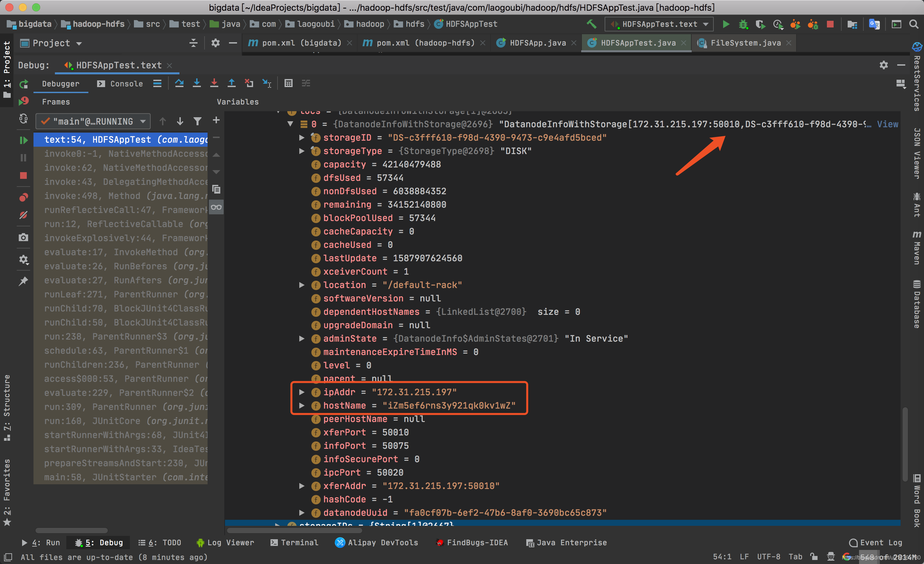924x564 pixels.
Task: Open the Event Log
Action: pyautogui.click(x=876, y=543)
